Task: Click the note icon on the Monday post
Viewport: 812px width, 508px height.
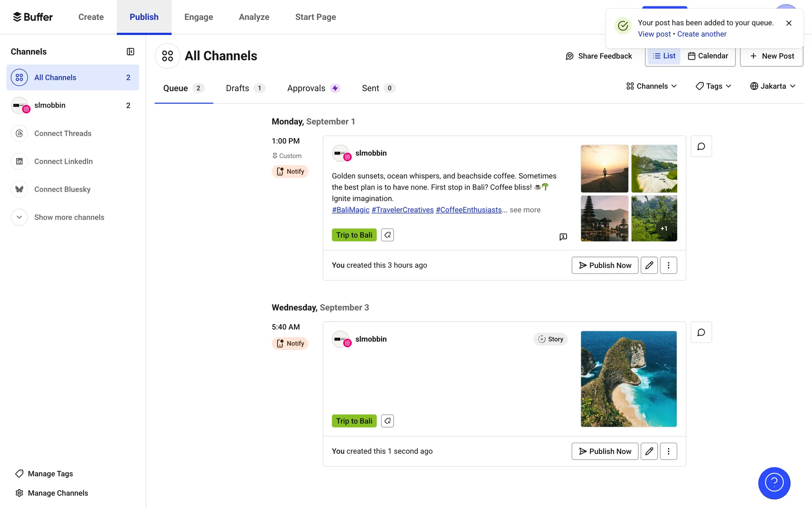Action: tap(563, 237)
